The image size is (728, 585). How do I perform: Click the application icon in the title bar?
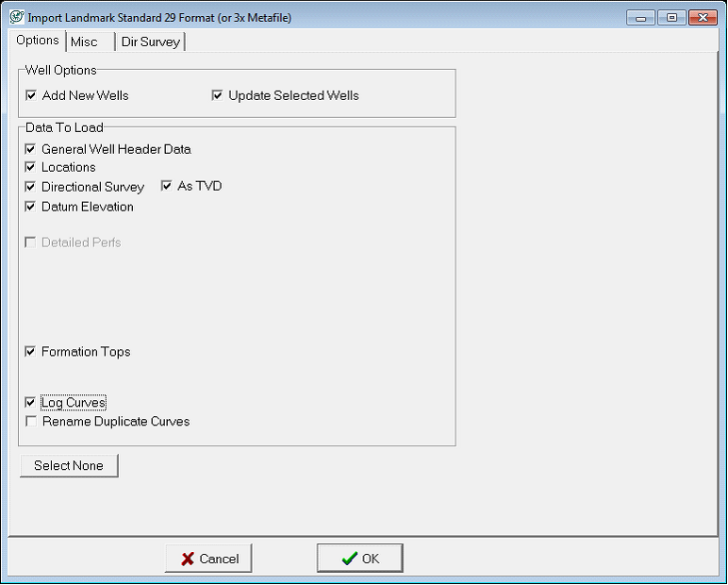16,17
